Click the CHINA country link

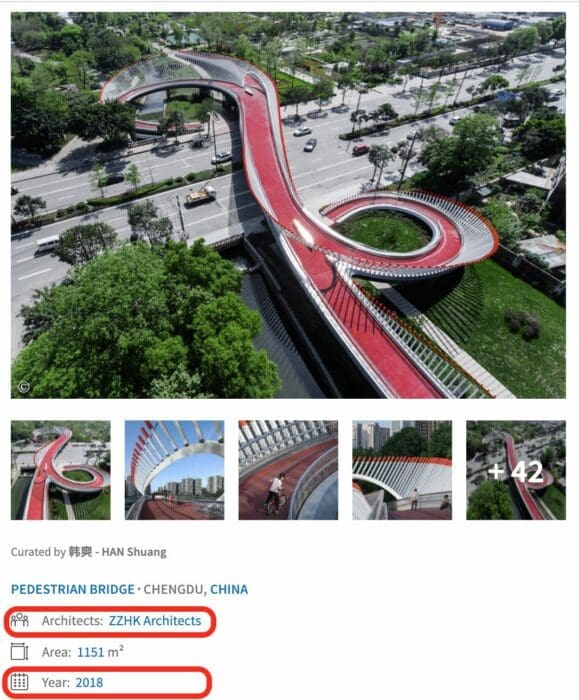[x=229, y=589]
